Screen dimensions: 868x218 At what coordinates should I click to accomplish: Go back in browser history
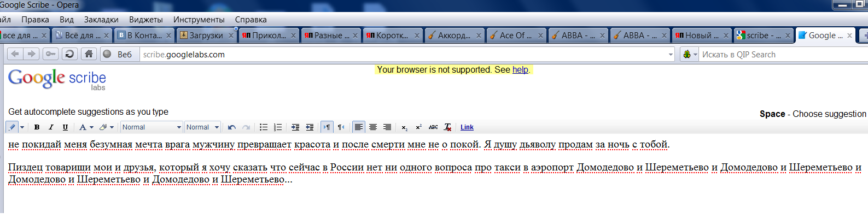(x=15, y=54)
